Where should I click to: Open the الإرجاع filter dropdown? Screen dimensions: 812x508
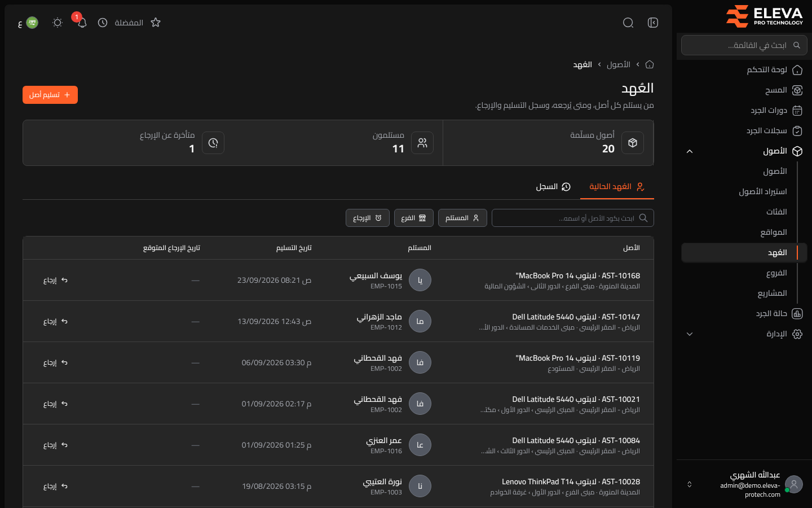coord(368,218)
